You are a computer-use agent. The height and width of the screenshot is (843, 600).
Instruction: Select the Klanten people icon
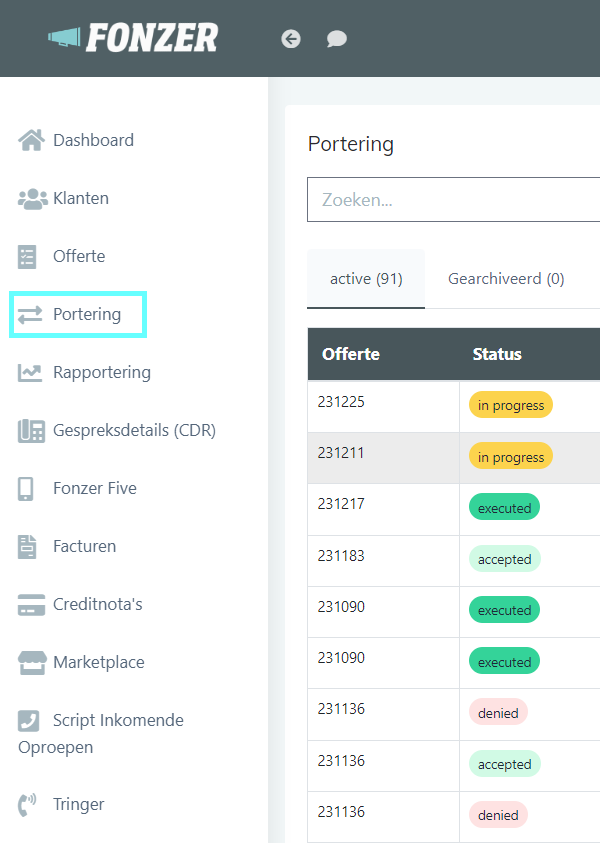(x=32, y=198)
